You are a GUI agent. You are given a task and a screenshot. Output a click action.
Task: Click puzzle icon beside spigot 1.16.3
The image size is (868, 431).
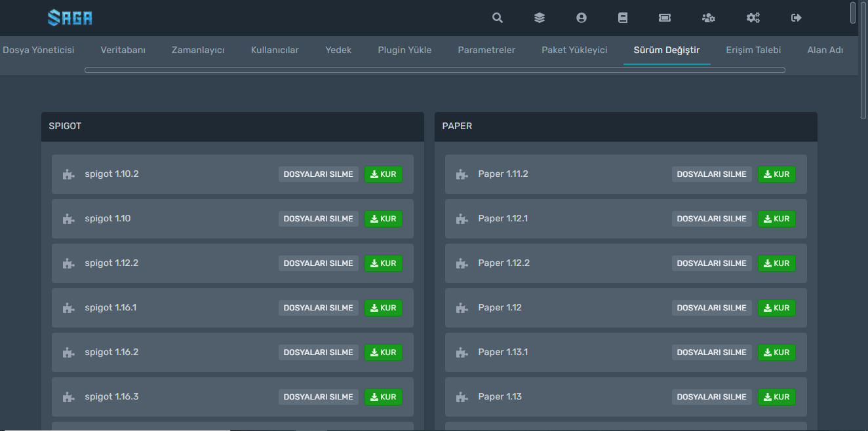click(x=68, y=397)
